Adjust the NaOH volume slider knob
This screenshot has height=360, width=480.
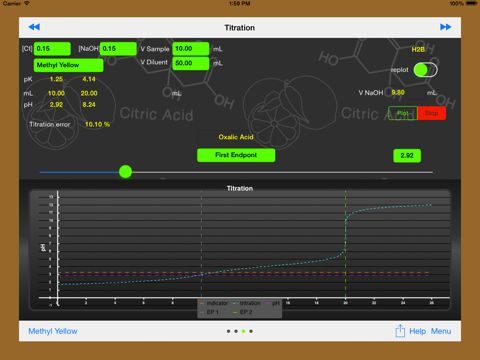pyautogui.click(x=126, y=172)
